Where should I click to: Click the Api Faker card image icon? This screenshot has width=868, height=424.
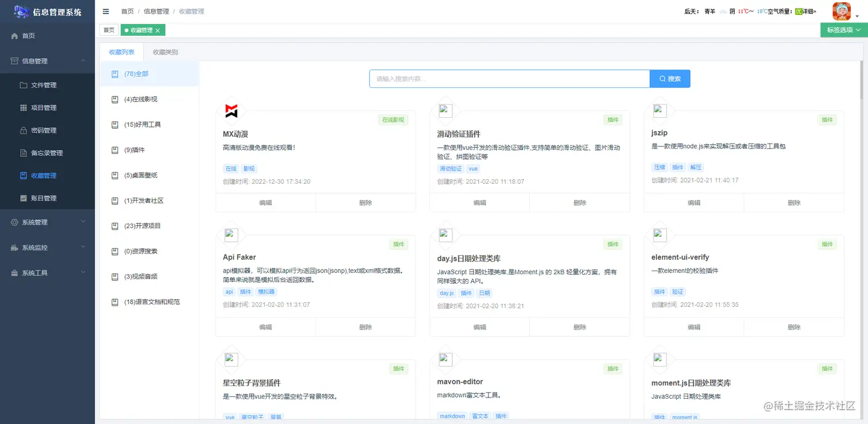[x=231, y=235]
